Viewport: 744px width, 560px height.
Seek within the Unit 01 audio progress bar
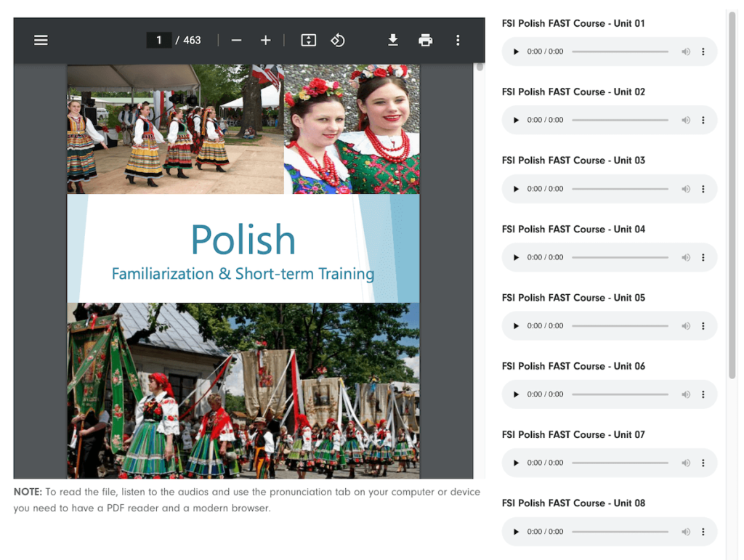(x=620, y=52)
